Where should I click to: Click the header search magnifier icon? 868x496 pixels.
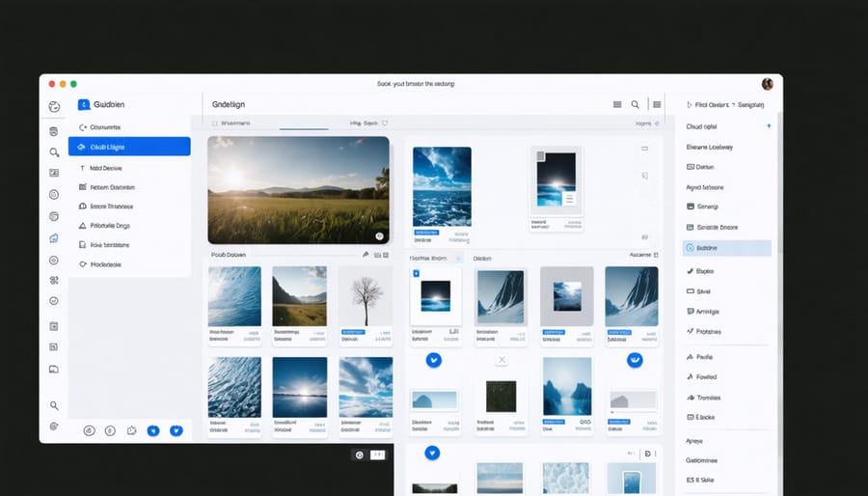(635, 104)
